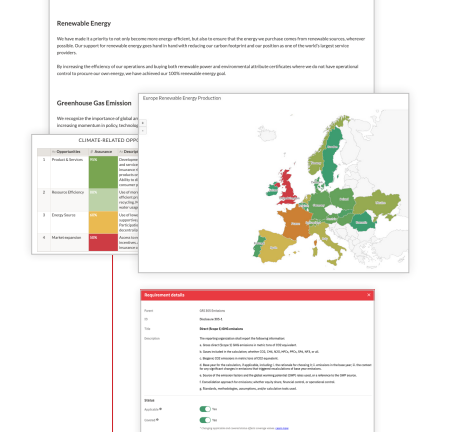Image resolution: width=452 pixels, height=432 pixels.
Task: Select the Energy Source row
Action: (88, 222)
